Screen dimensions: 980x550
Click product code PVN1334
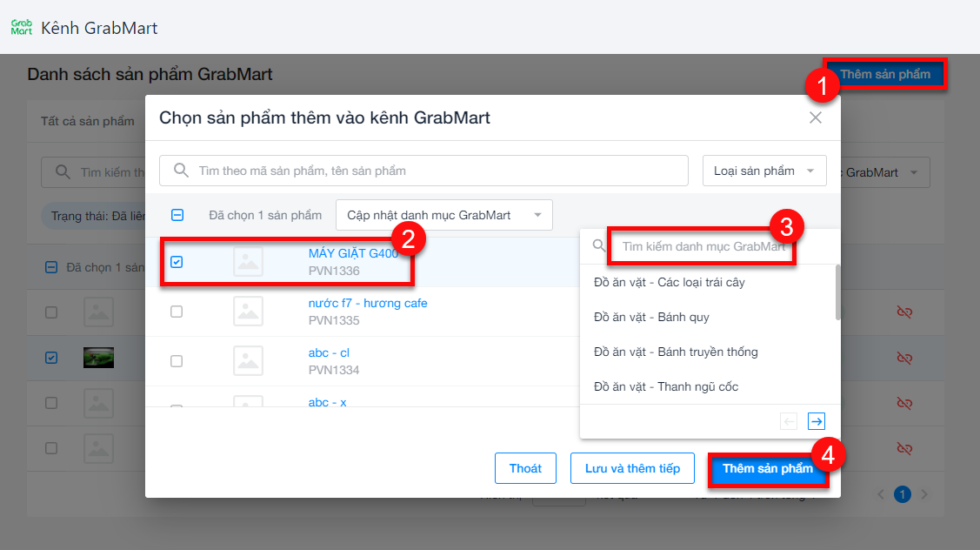tap(334, 370)
